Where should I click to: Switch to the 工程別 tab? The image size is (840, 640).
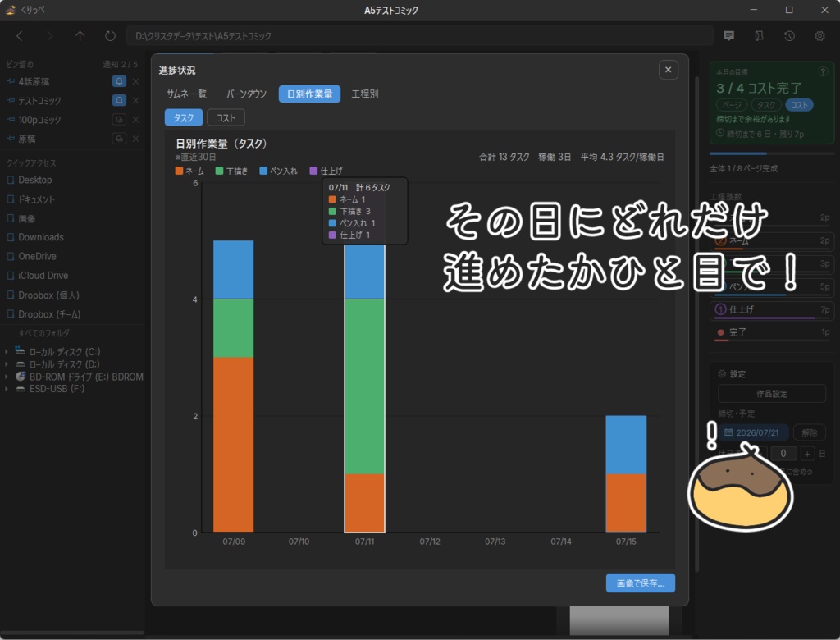click(x=365, y=94)
